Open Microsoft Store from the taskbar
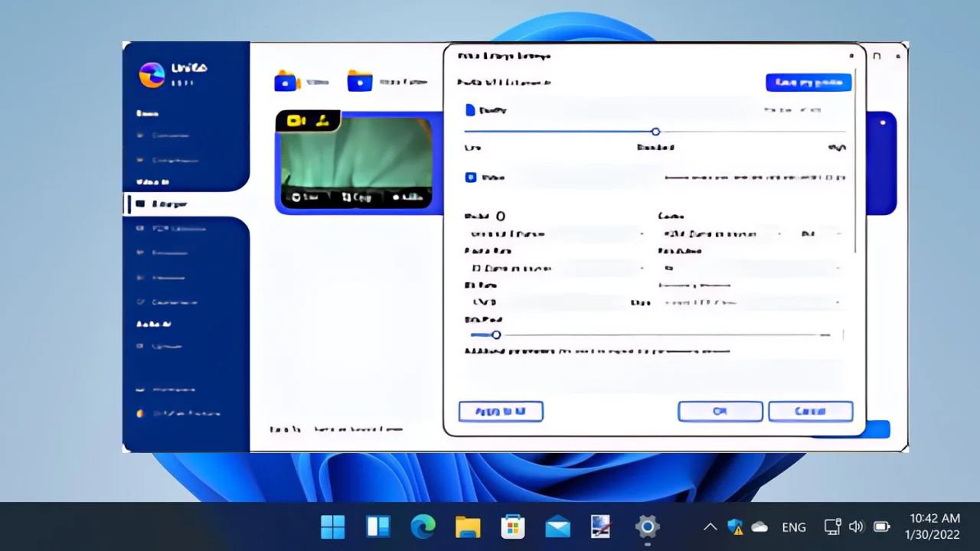 (x=513, y=527)
